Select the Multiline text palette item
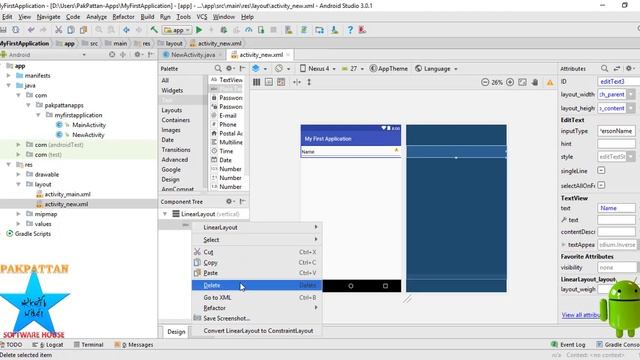Viewport: 640px width, 360px height. coord(227,142)
